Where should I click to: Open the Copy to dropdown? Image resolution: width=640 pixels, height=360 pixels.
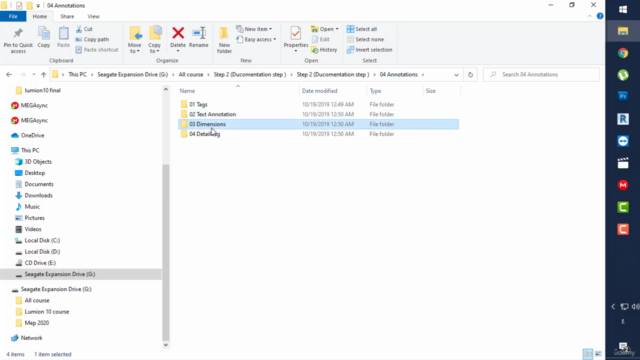[x=154, y=40]
